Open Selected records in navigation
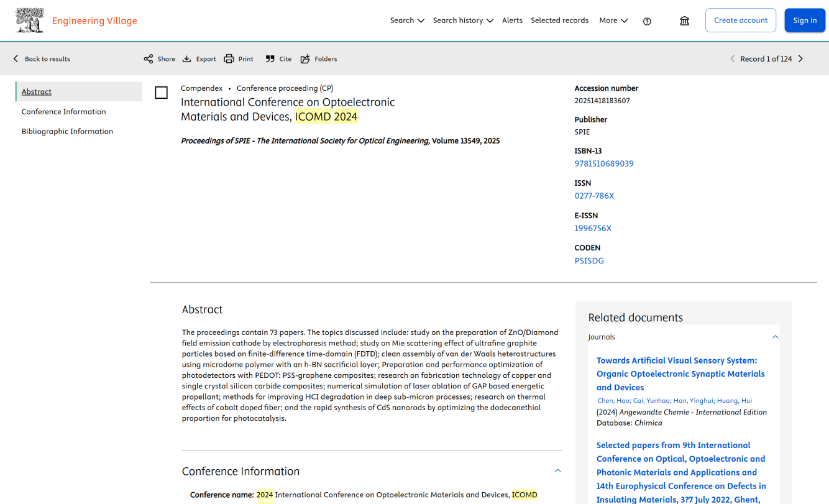 point(559,21)
